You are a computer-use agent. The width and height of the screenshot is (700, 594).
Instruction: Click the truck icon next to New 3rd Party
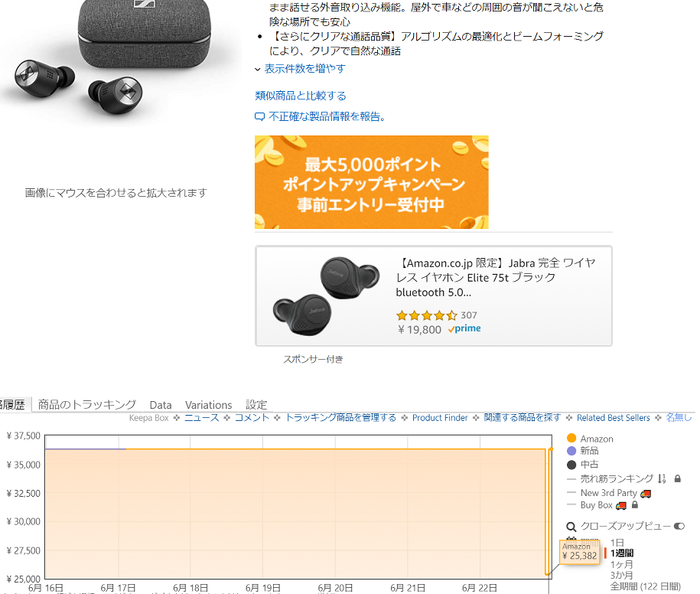point(646,494)
